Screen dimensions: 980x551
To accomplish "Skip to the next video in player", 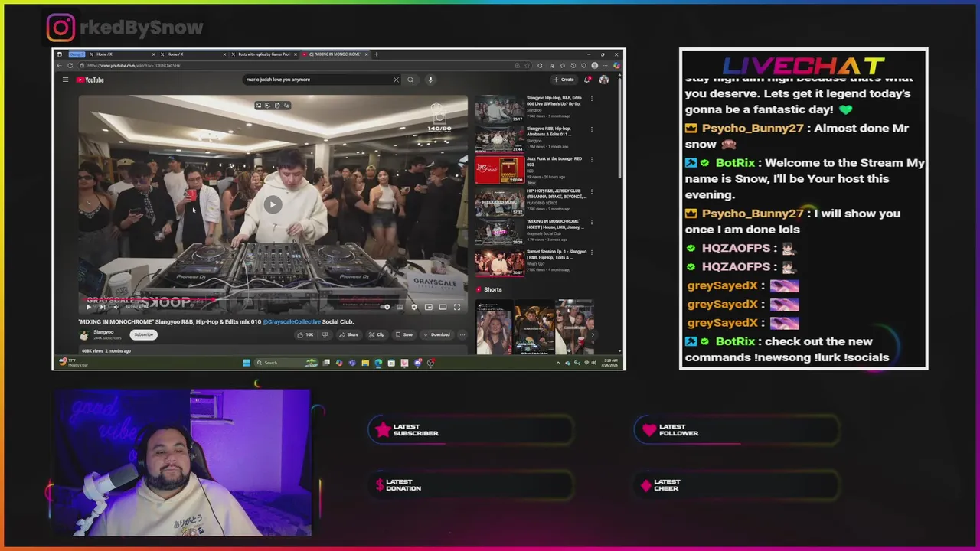I will tap(103, 307).
